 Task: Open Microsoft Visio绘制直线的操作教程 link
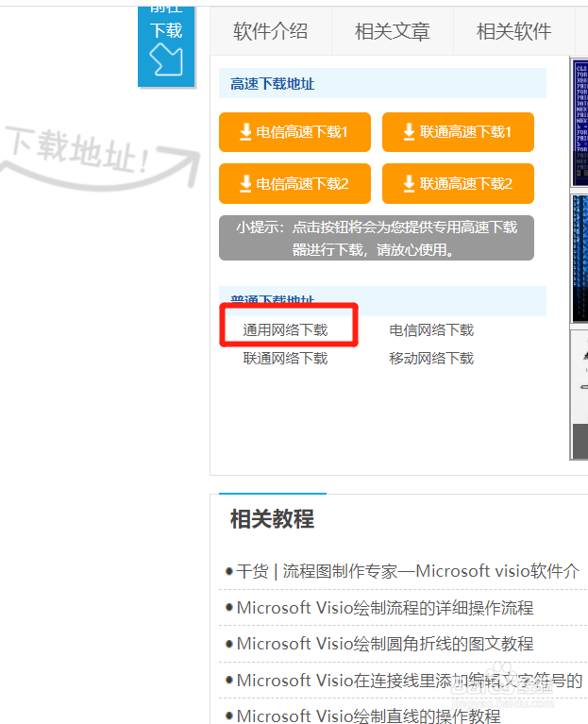368,716
